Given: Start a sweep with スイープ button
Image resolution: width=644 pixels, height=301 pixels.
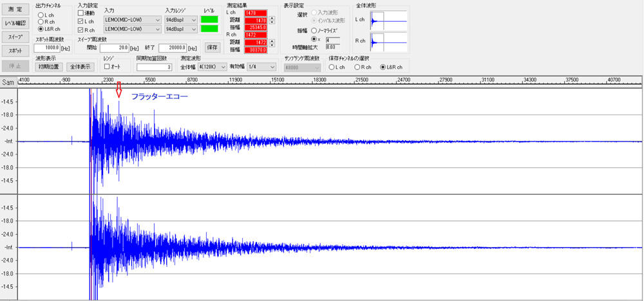Looking at the screenshot, I should 15,37.
